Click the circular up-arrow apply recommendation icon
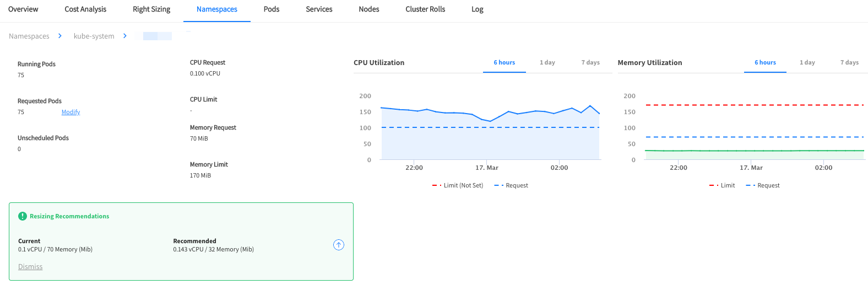This screenshot has width=868, height=295. (x=339, y=245)
